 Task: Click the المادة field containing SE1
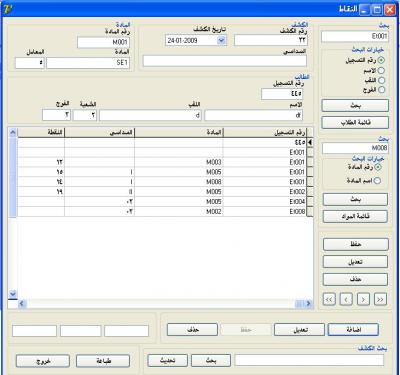pos(88,63)
